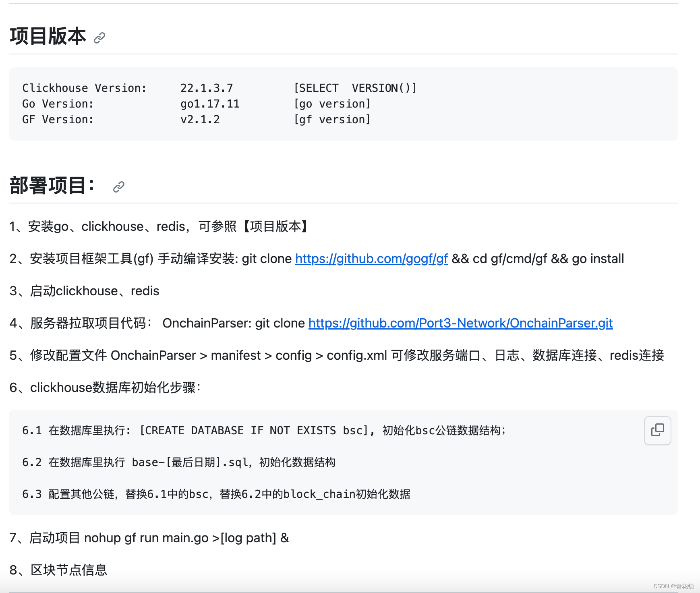The width and height of the screenshot is (700, 593).
Task: Click the Go Version value go1.17.11
Action: coord(210,104)
